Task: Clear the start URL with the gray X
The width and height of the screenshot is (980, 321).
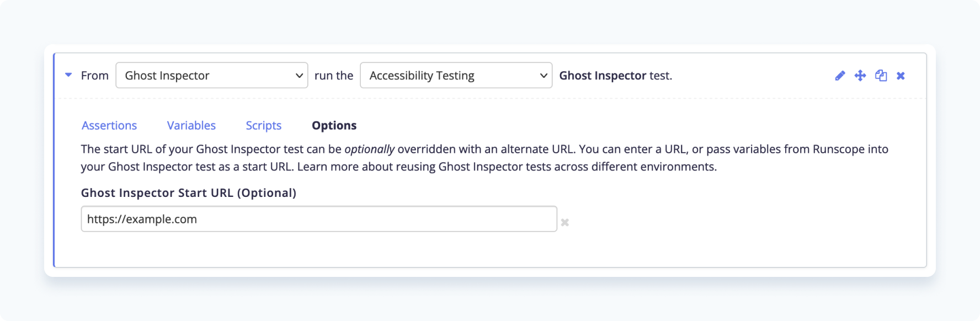Action: coord(565,222)
